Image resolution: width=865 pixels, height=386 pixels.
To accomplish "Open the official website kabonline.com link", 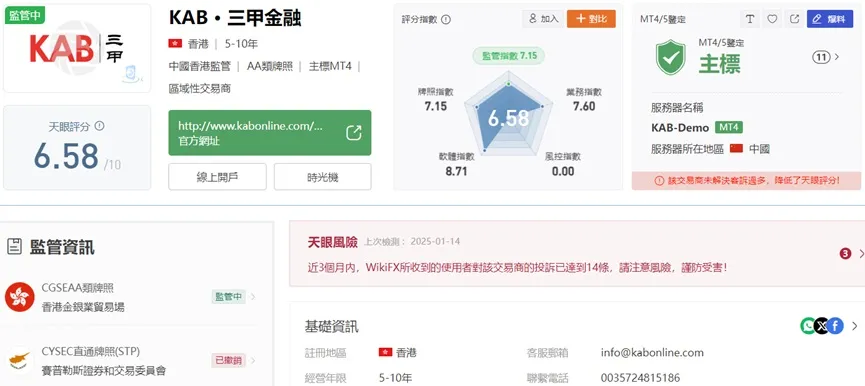I will click(x=270, y=133).
